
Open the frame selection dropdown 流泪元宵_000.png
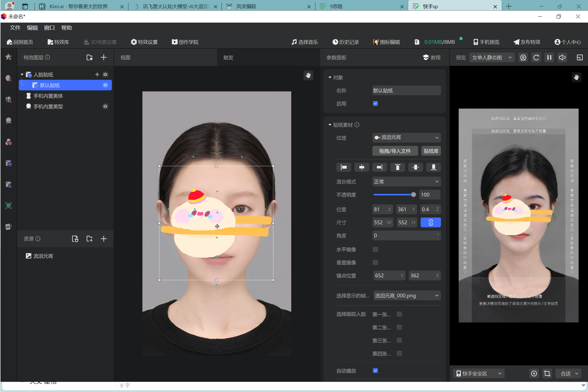[407, 296]
